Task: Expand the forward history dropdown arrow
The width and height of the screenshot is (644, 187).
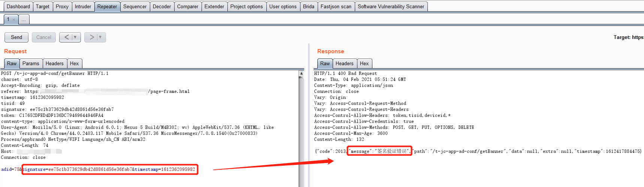Action: [x=100, y=37]
